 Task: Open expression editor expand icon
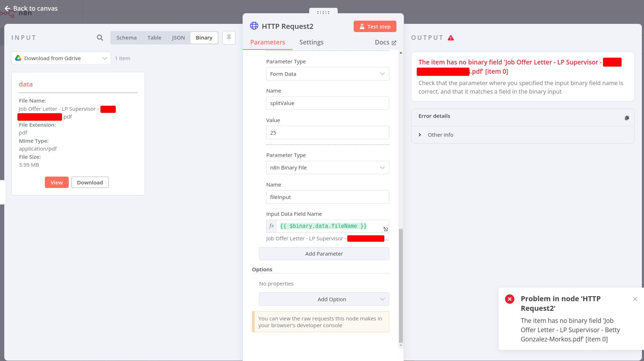point(385,229)
